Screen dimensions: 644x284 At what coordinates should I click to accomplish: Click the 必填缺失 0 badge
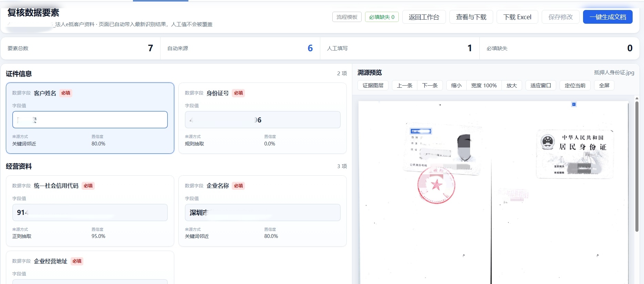(x=382, y=17)
